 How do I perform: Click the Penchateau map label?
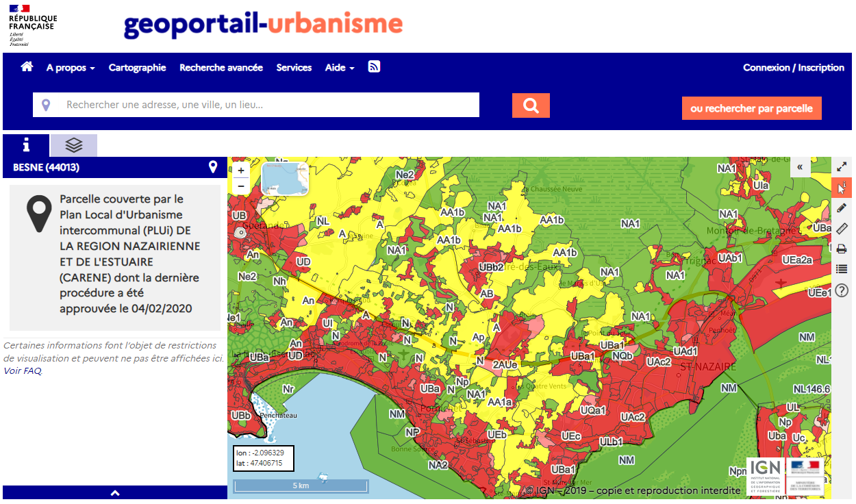[278, 416]
